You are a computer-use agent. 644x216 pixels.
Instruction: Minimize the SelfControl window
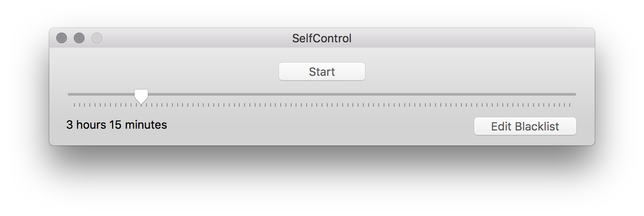point(79,38)
